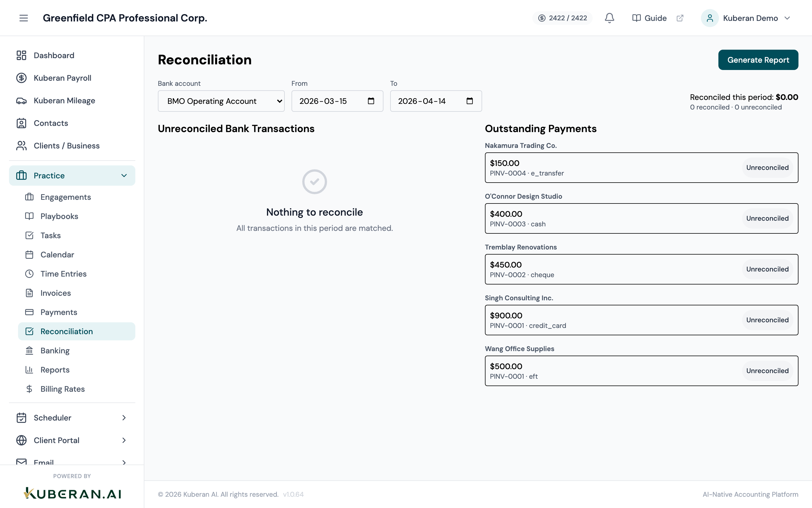This screenshot has width=812, height=508.
Task: Click Unreconciled badge on PINV-0003 cash
Action: 767,218
